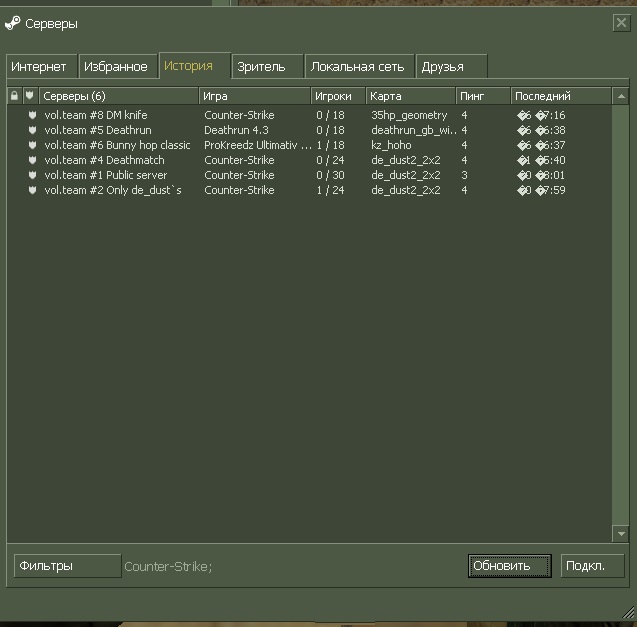Click scrollbar down arrow
The image size is (637, 627).
click(621, 534)
